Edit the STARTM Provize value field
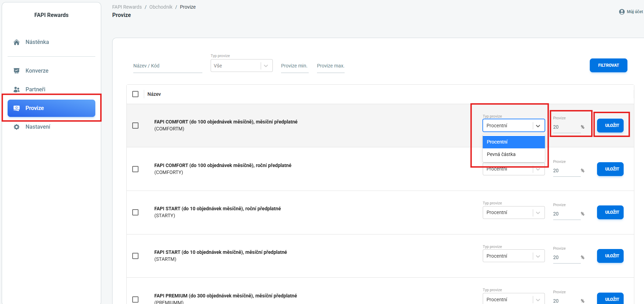 (566, 257)
